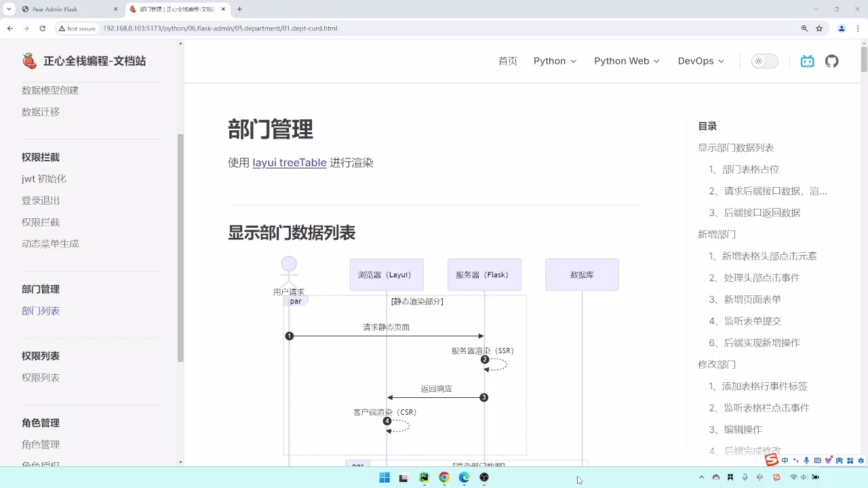Select 权限列表 in the left sidebar

[41, 378]
